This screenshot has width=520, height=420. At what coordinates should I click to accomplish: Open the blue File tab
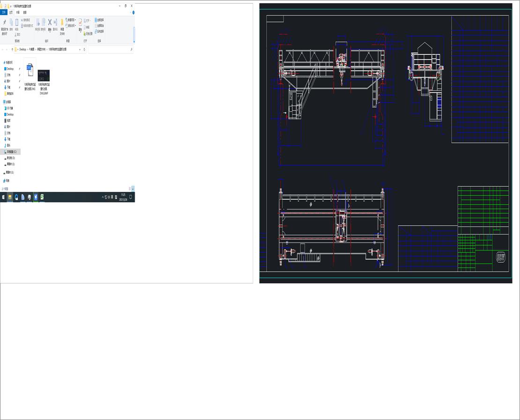tap(4, 13)
